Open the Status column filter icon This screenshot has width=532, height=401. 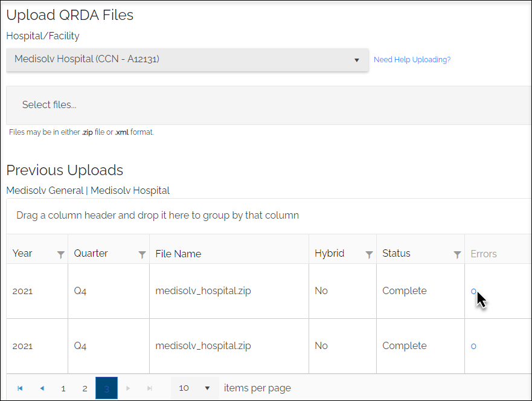[x=457, y=254]
